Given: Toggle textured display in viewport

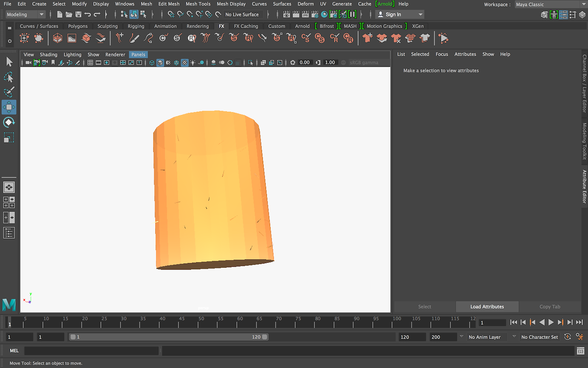Looking at the screenshot, I should pyautogui.click(x=184, y=63).
